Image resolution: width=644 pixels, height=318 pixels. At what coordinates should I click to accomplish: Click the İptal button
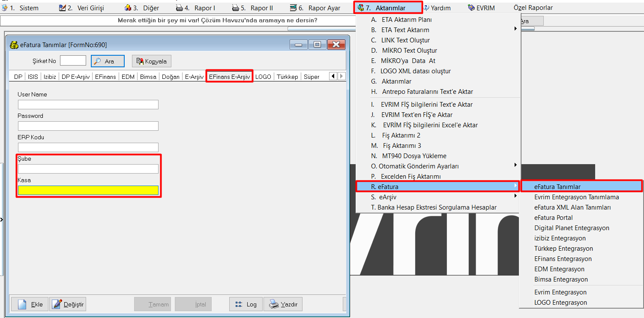(193, 304)
